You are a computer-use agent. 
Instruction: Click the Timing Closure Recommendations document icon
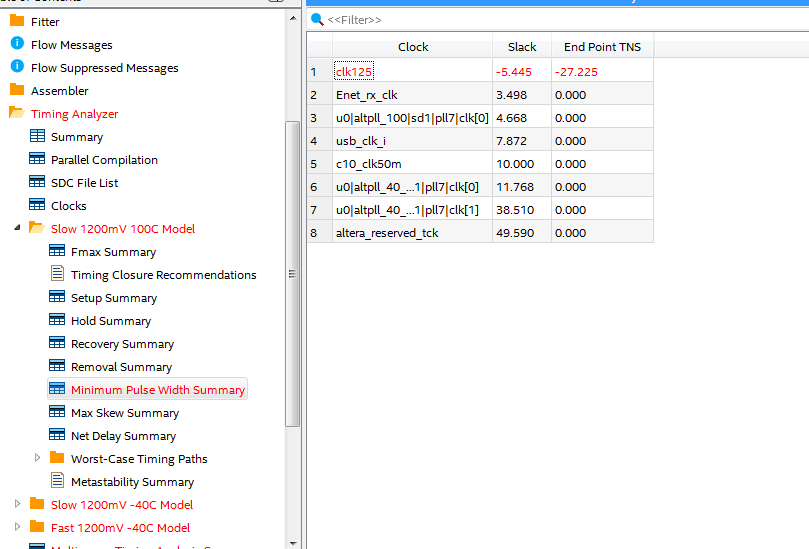57,274
